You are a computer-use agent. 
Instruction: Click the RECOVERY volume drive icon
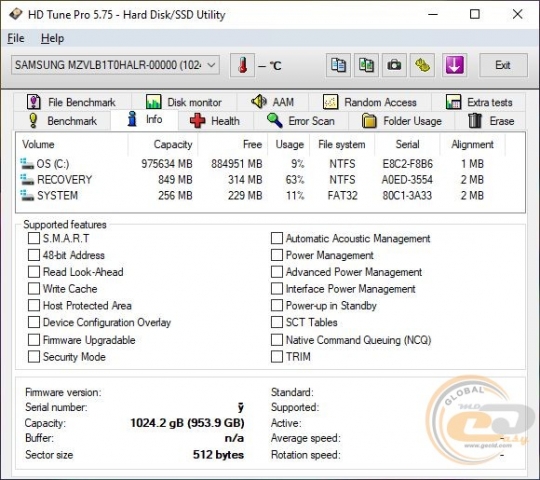coord(27,179)
